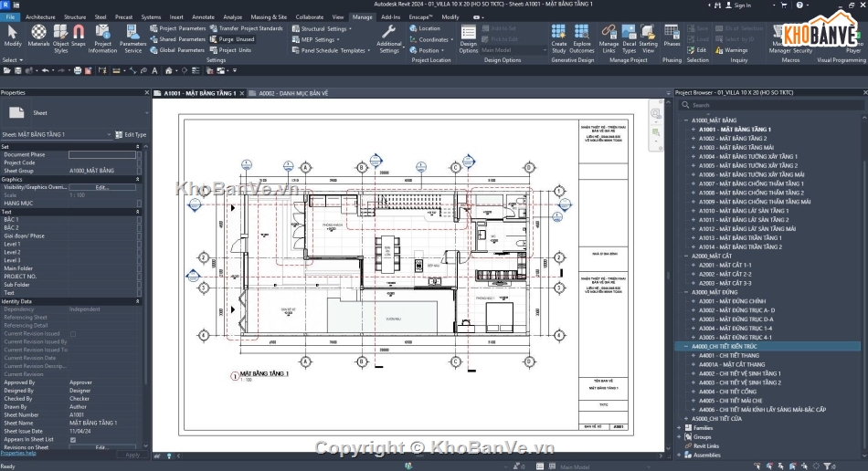Switch to the View ribbon tab
The height and width of the screenshot is (471, 868).
point(338,17)
